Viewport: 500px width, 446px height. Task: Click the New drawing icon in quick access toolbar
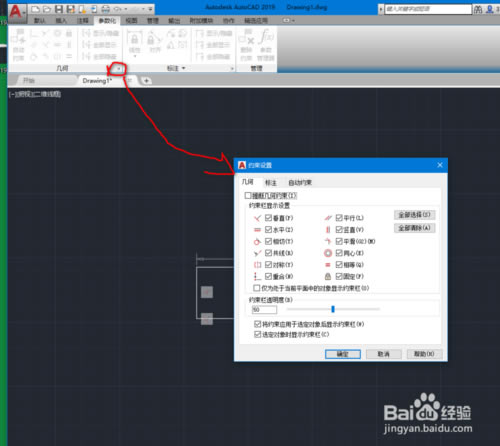click(35, 9)
